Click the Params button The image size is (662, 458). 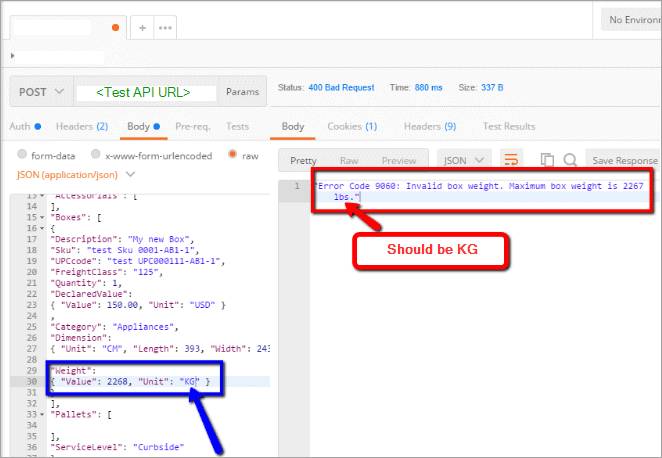[x=242, y=92]
